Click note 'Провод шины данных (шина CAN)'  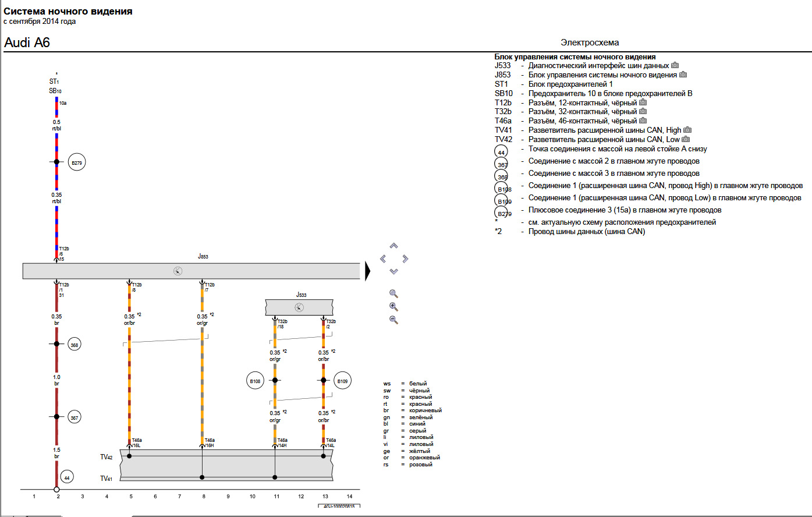(586, 232)
